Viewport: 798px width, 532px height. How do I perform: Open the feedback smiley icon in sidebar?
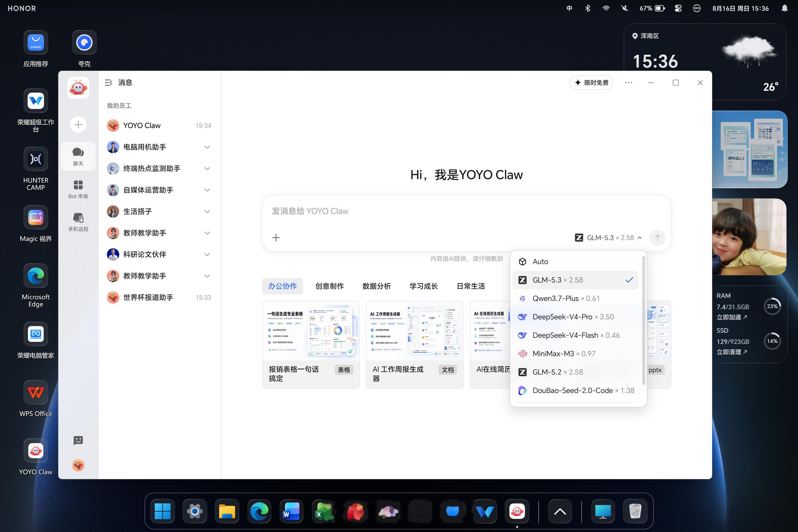point(78,440)
